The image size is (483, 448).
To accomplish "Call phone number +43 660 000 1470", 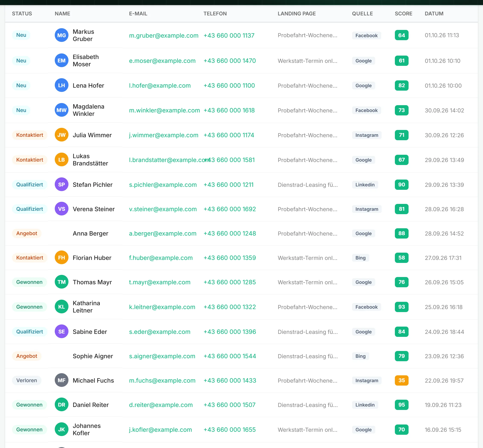I will 230,61.
